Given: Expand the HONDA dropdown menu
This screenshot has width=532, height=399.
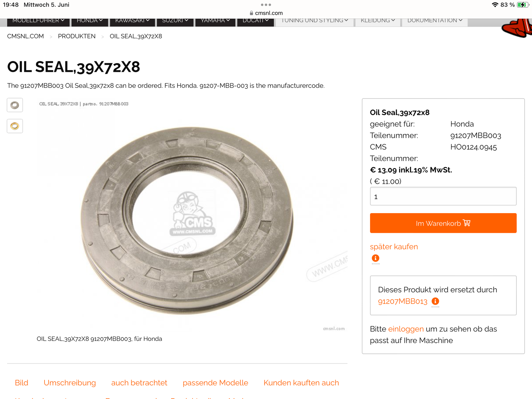Looking at the screenshot, I should (x=89, y=21).
